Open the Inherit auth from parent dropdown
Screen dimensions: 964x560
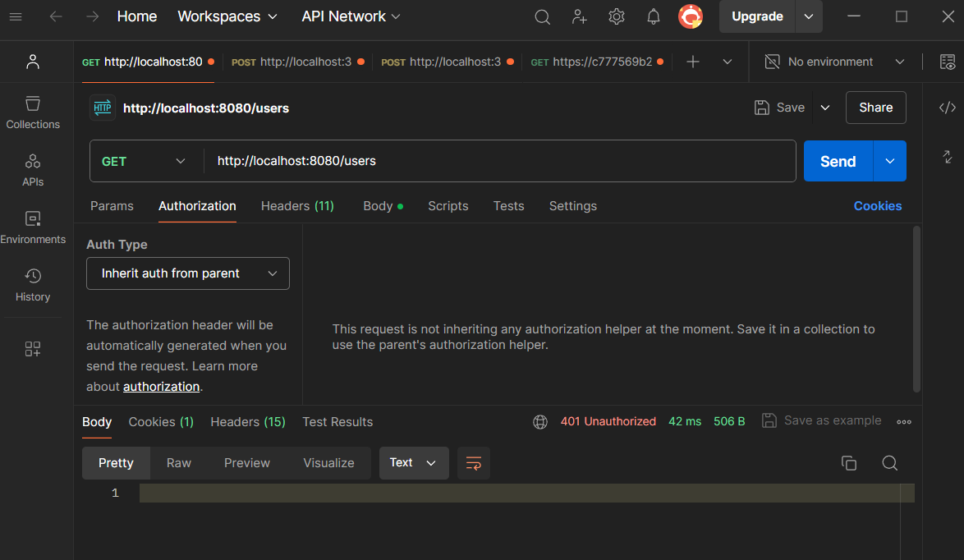pyautogui.click(x=187, y=273)
